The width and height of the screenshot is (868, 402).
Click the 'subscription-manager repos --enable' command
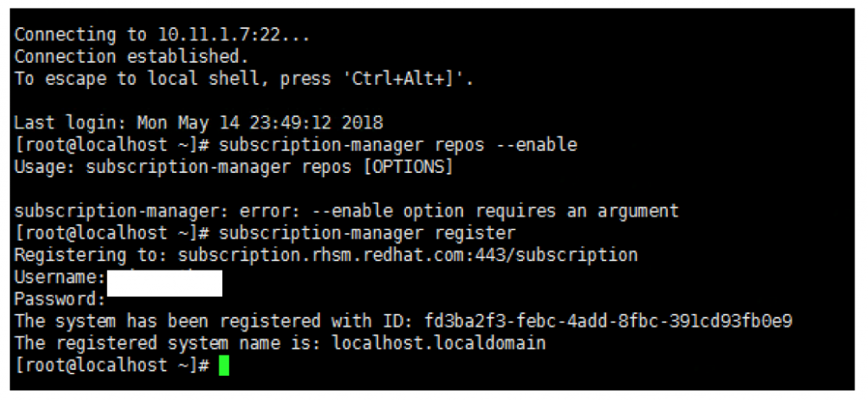398,145
